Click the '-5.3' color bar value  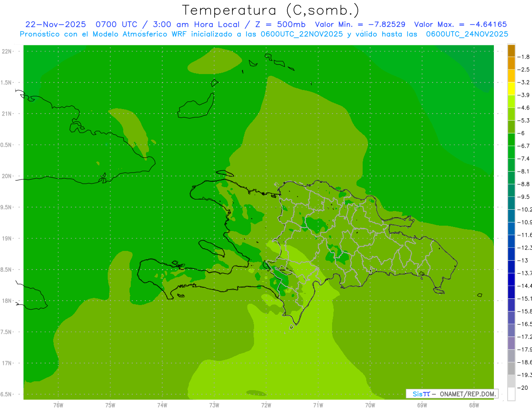[x=524, y=120]
